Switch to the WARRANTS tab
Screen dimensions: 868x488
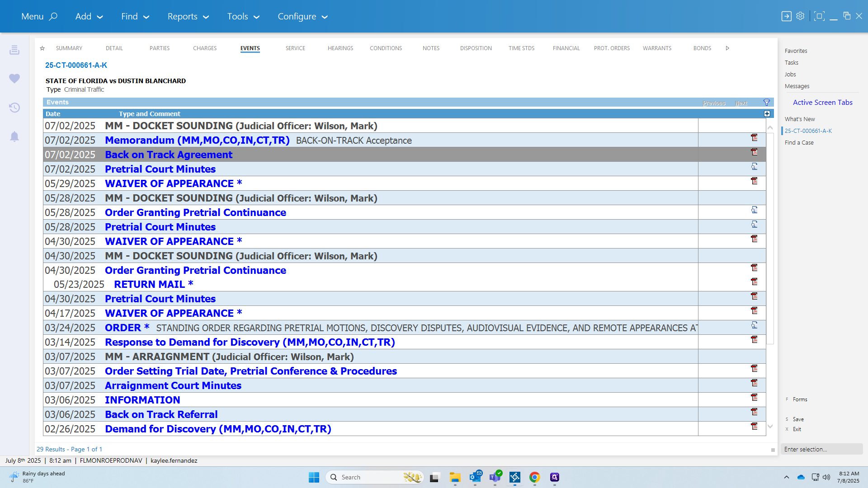[x=657, y=48]
